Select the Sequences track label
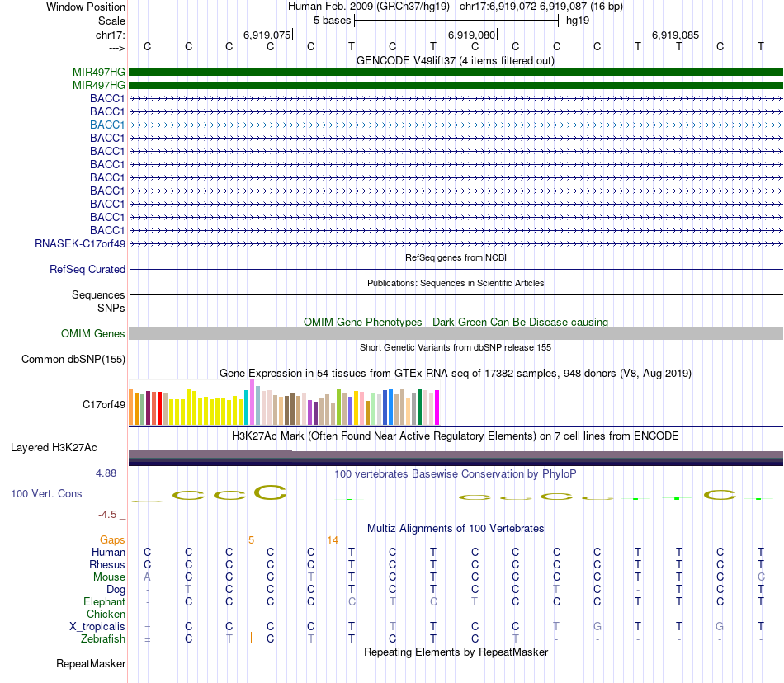 point(98,294)
